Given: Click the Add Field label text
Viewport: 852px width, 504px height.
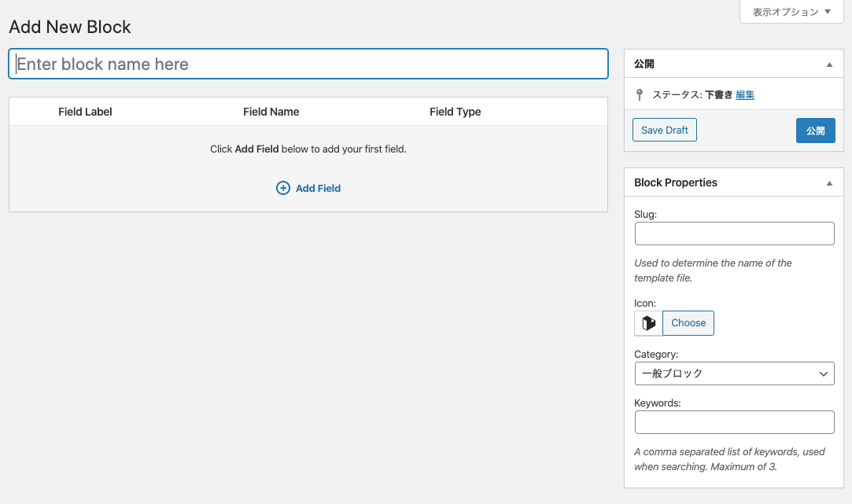Looking at the screenshot, I should coord(318,188).
